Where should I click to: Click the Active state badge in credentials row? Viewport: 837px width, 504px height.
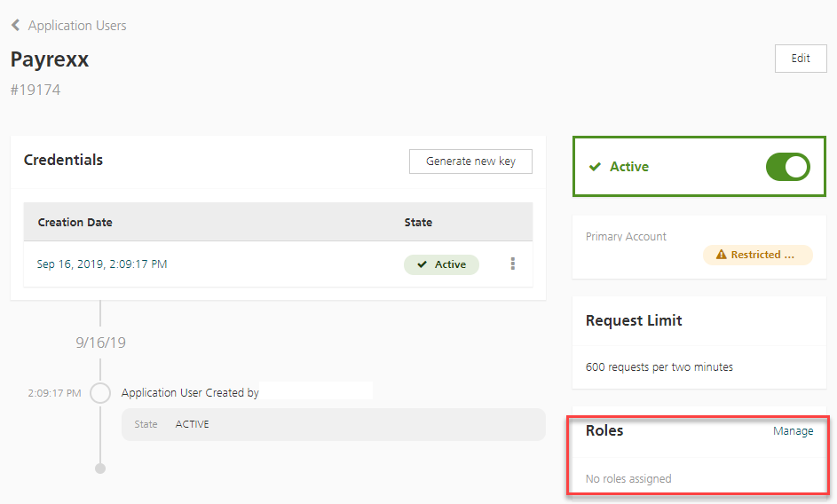click(441, 264)
